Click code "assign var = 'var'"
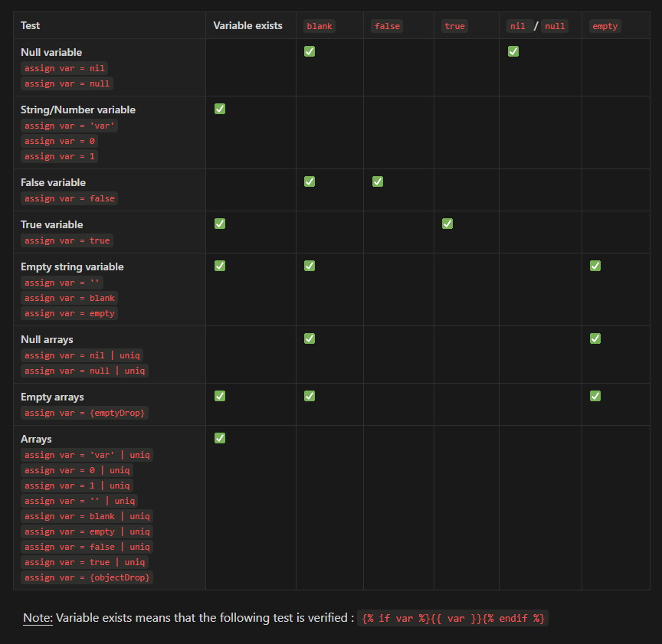Image resolution: width=662 pixels, height=644 pixels. click(x=69, y=126)
